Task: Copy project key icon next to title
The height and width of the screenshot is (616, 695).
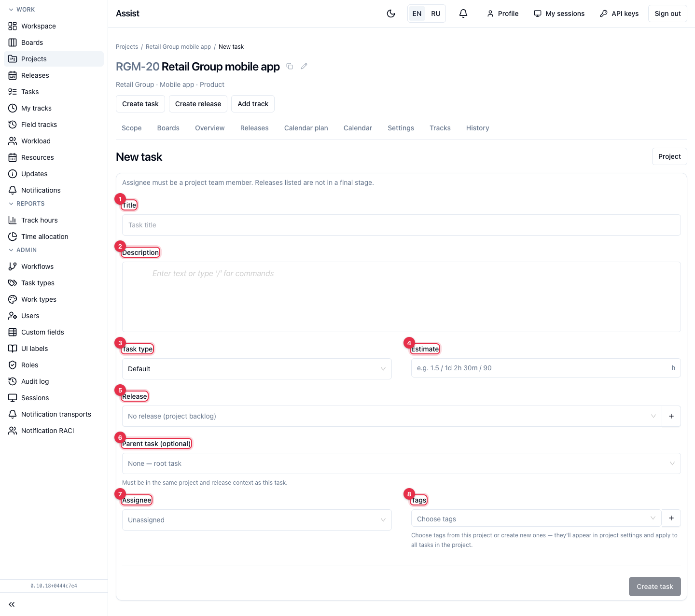Action: coord(290,66)
